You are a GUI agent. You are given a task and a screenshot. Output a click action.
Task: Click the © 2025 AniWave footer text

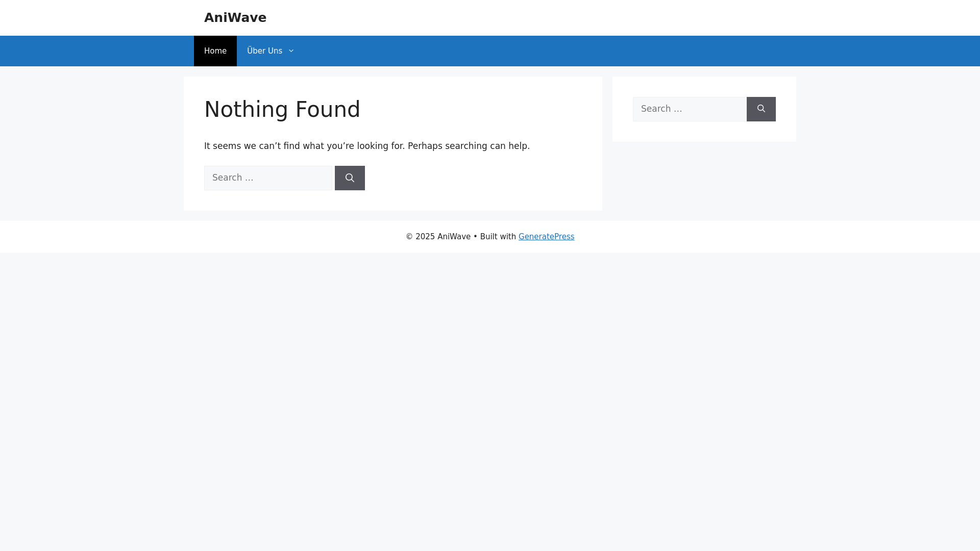[x=438, y=237]
